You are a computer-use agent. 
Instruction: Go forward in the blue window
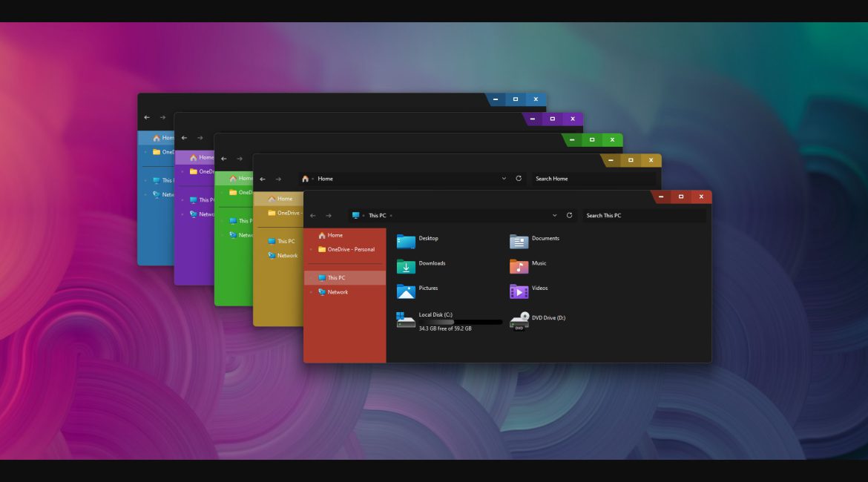pos(162,117)
